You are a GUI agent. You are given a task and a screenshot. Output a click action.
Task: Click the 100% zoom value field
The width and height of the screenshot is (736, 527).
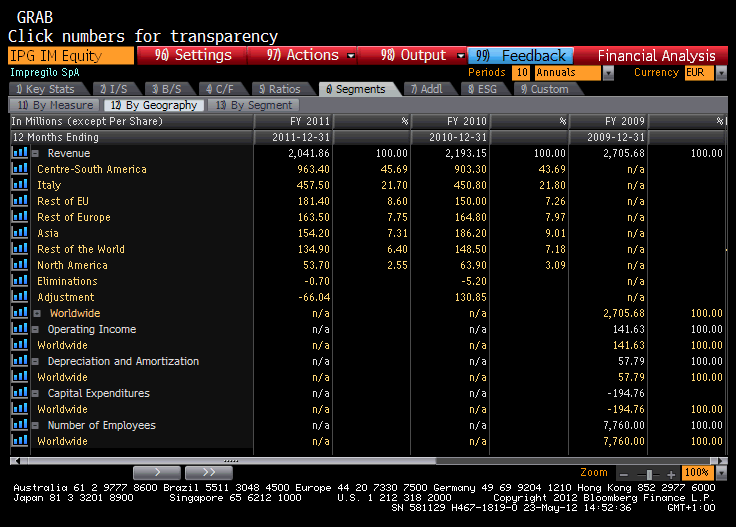pyautogui.click(x=697, y=473)
